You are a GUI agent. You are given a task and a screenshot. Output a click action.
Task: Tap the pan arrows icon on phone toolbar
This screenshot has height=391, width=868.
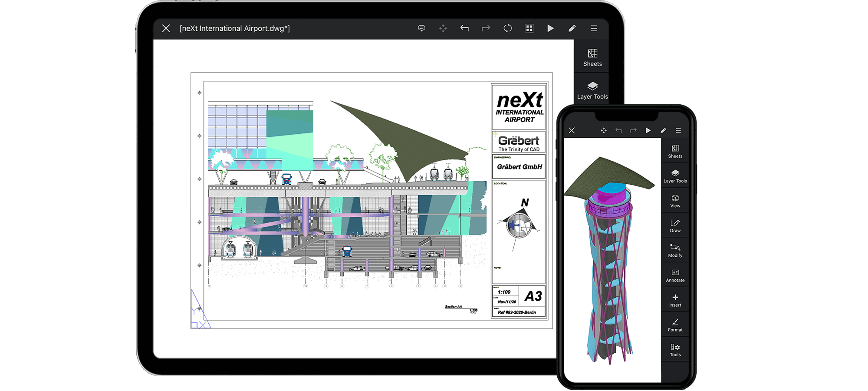[x=603, y=130]
